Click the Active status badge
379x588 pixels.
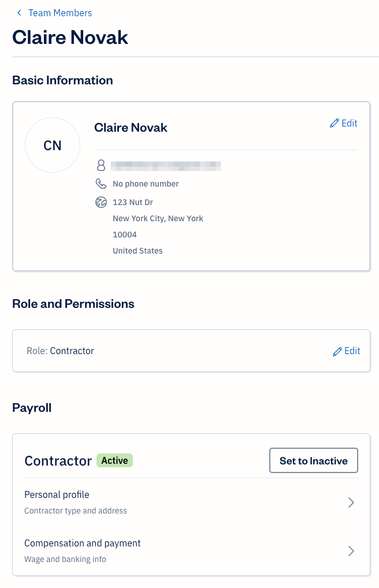pos(114,460)
